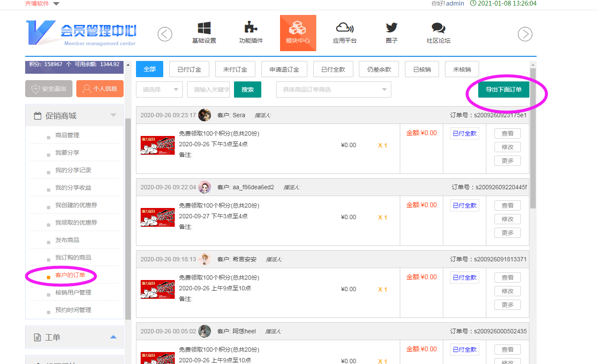598x364 pixels.
Task: Switch to the 未付订金 filter tab
Action: (235, 69)
